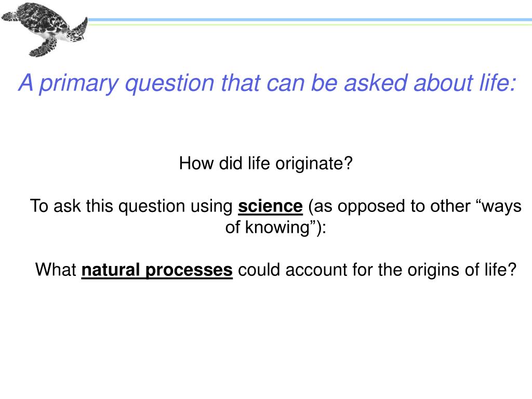Select the italic blue slide title
The height and width of the screenshot is (399, 532).
coord(268,84)
